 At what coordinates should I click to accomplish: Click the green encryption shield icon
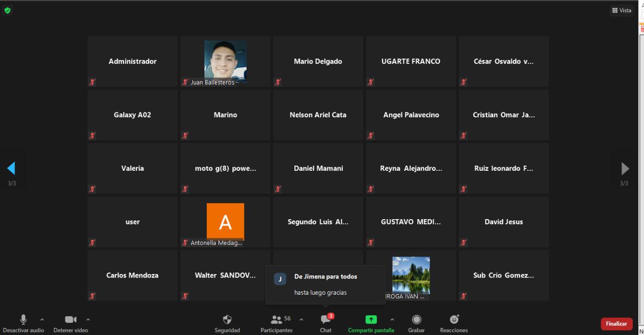point(7,10)
